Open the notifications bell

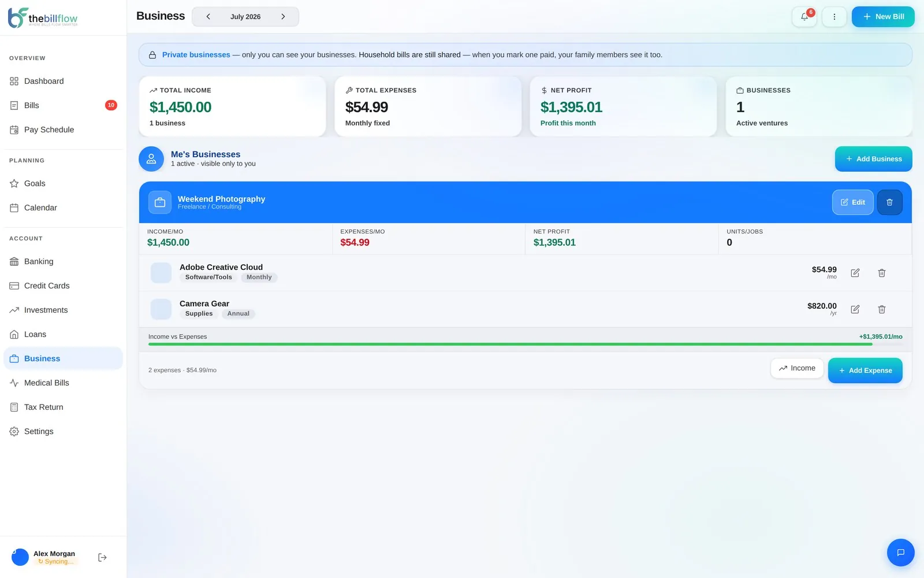pos(804,17)
